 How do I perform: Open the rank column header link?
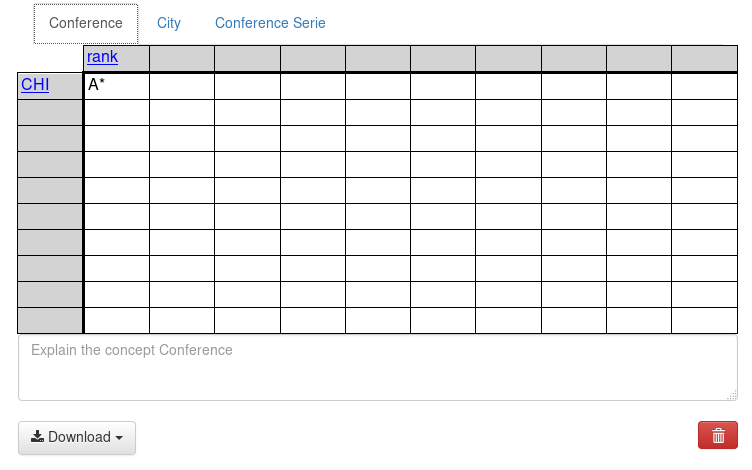[x=102, y=57]
